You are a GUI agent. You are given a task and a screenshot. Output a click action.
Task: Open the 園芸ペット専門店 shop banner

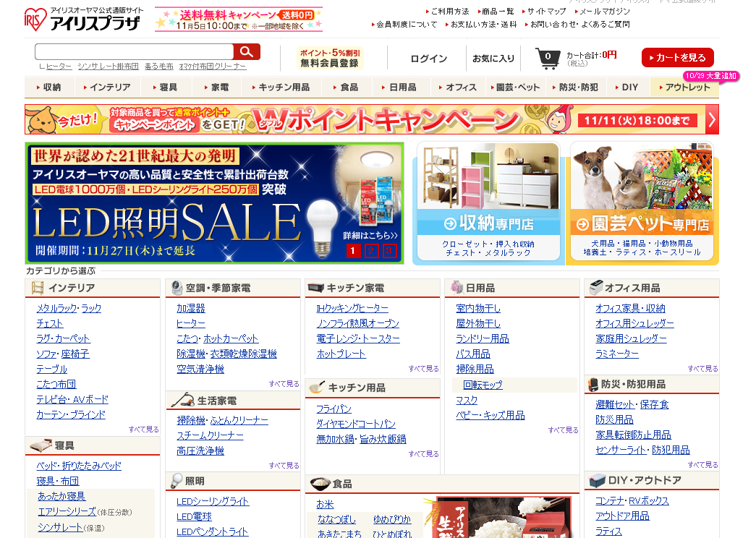[642, 202]
